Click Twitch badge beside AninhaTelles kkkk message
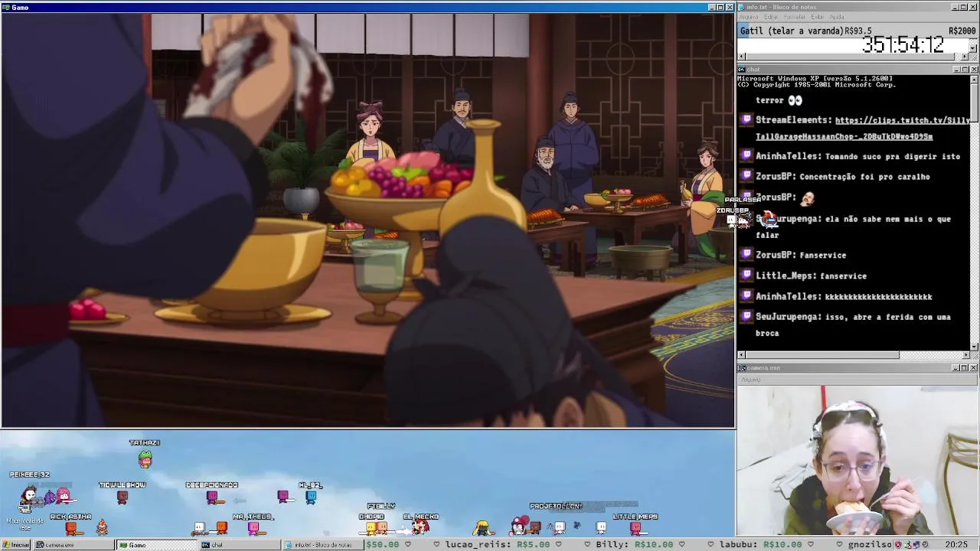Screen dimensions: 980x551 (747, 296)
